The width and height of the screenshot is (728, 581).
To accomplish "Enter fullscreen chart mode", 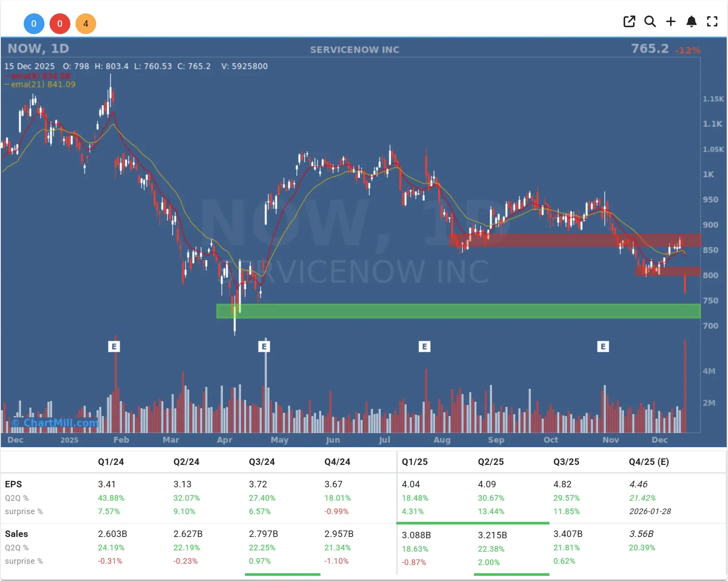I will [x=712, y=22].
